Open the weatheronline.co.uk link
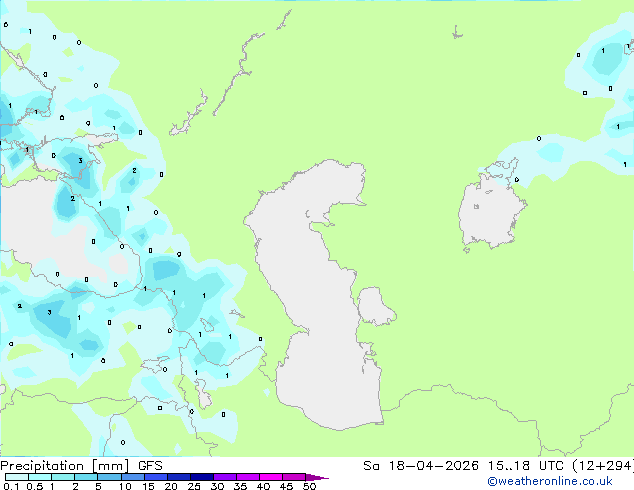 point(550,481)
